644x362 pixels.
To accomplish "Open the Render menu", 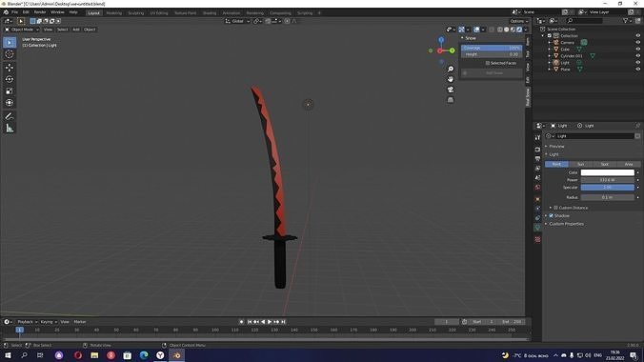I will click(40, 12).
